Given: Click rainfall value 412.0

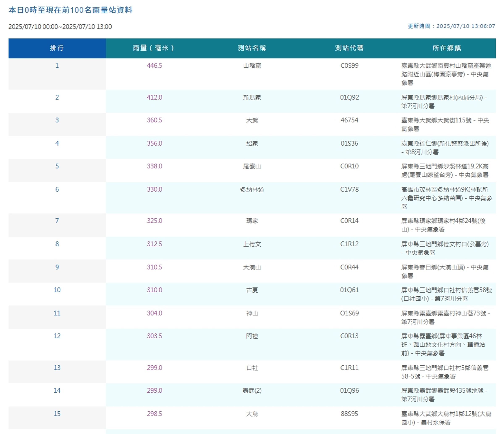Looking at the screenshot, I should coord(155,98).
